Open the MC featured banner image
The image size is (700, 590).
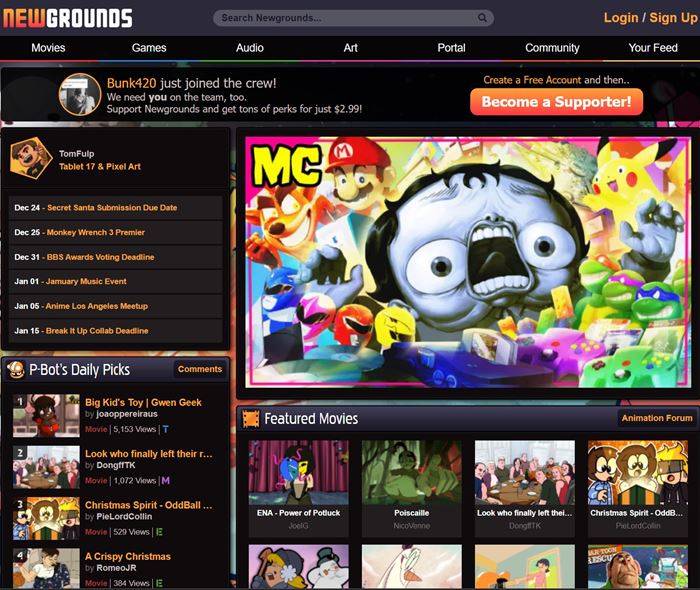(x=467, y=262)
